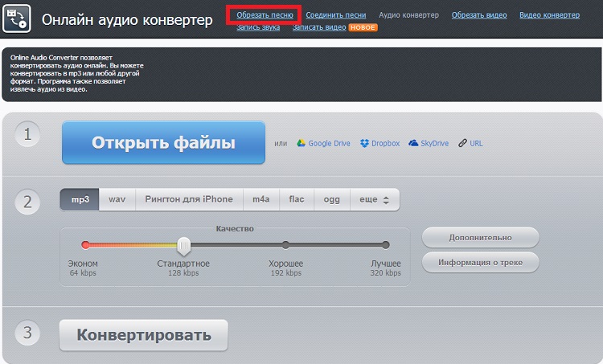Click the URL chain-link icon
Image resolution: width=603 pixels, height=364 pixels.
[462, 143]
